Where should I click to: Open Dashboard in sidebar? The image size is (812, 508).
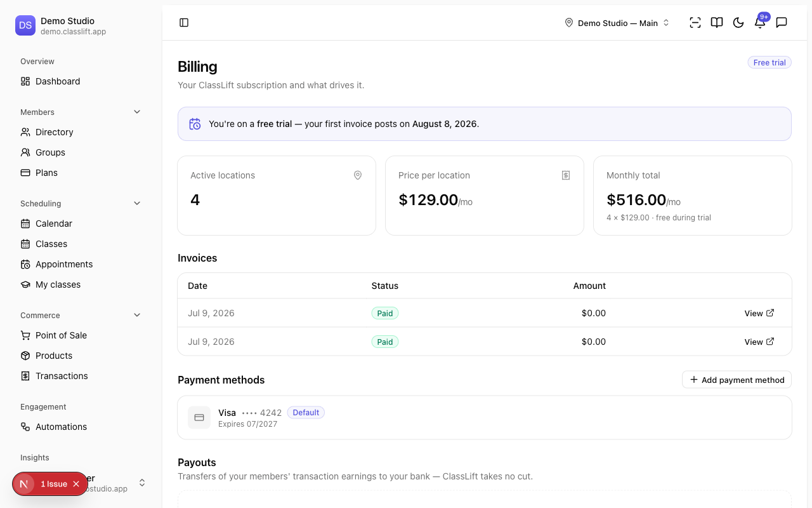pyautogui.click(x=81, y=81)
